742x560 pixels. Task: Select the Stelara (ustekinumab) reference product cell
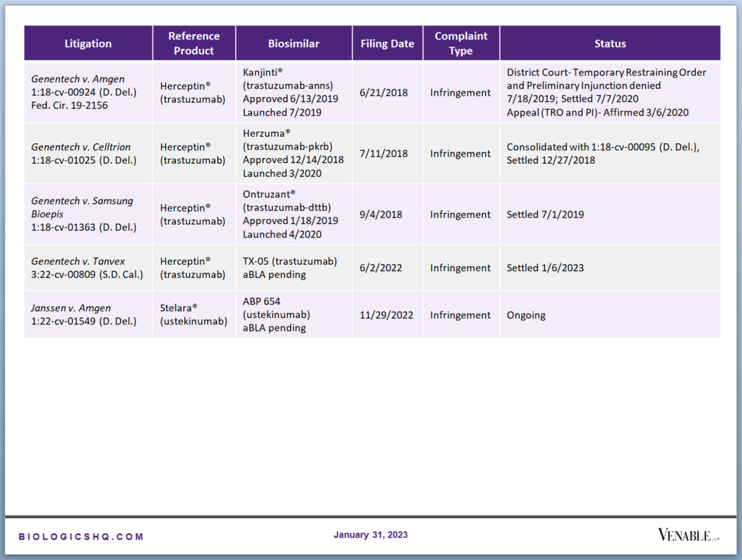(194, 314)
